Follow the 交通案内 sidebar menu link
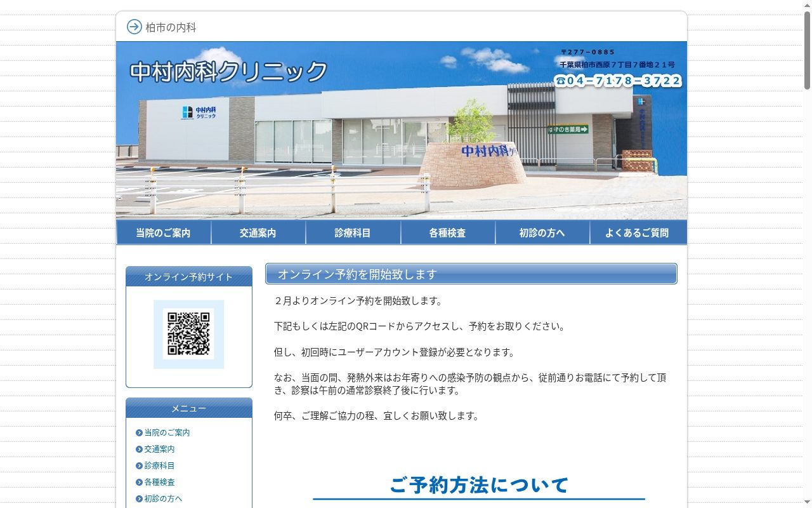Image resolution: width=812 pixels, height=508 pixels. 160,449
